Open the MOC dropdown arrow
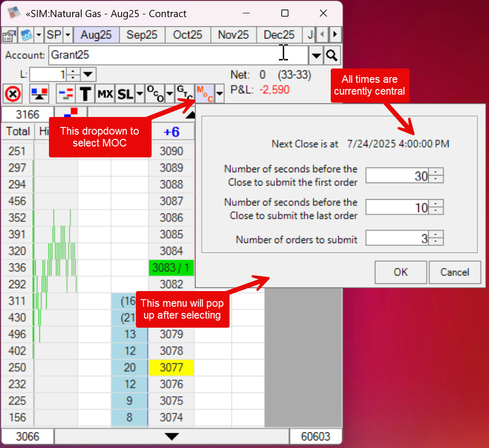The width and height of the screenshot is (489, 448). (x=219, y=94)
